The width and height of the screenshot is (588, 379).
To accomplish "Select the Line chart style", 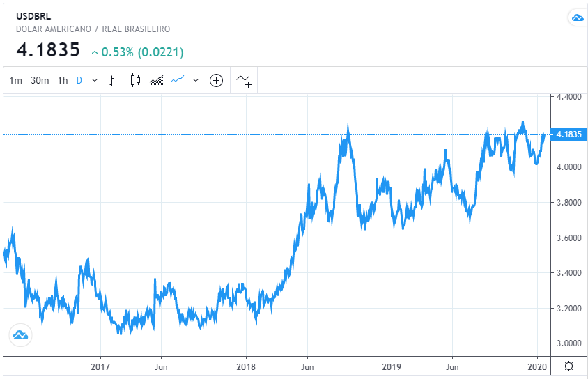I will pyautogui.click(x=178, y=80).
